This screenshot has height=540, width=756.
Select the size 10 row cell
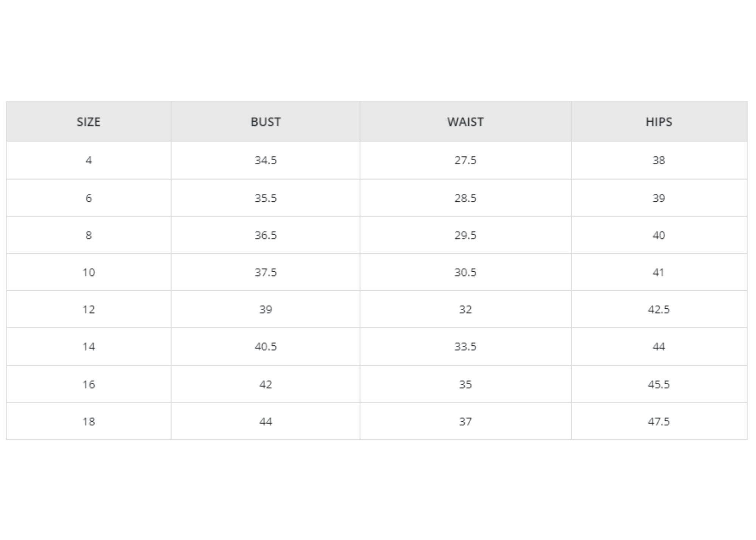(88, 272)
